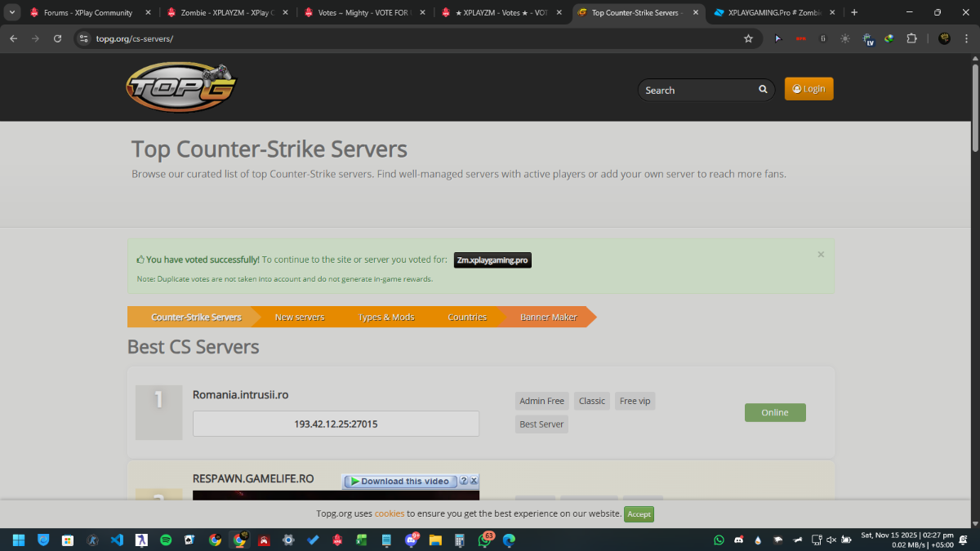Open the Types & Mods menu

(386, 317)
